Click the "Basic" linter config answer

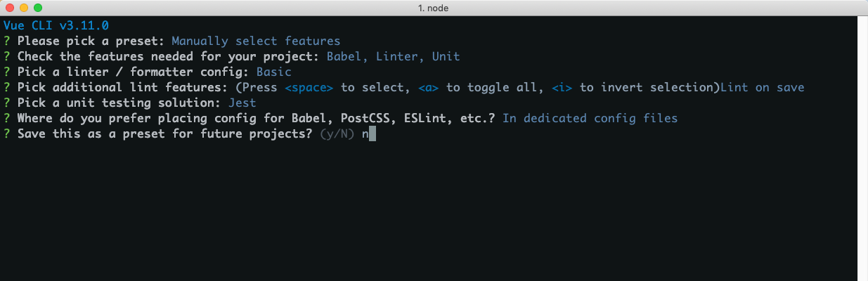pos(273,72)
